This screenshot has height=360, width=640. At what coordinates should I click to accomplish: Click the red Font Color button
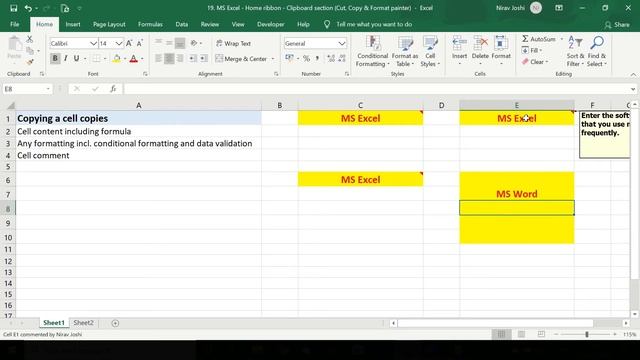(133, 59)
